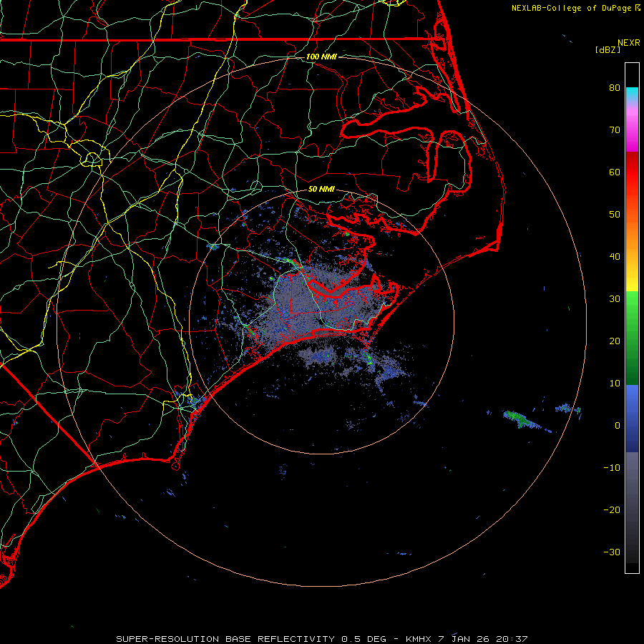Pick the magenta segment of the color bar

pos(632,132)
